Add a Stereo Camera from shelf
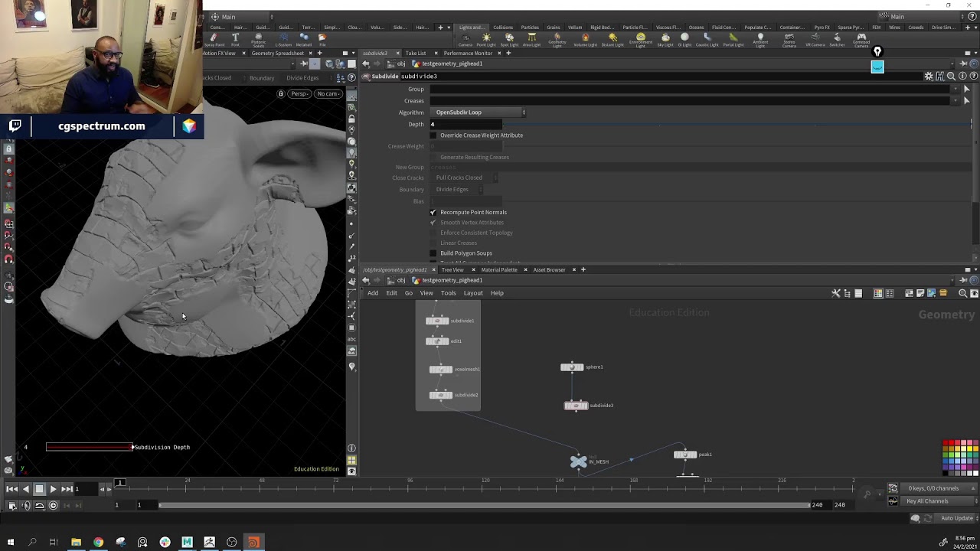This screenshot has width=980, height=551. (789, 40)
